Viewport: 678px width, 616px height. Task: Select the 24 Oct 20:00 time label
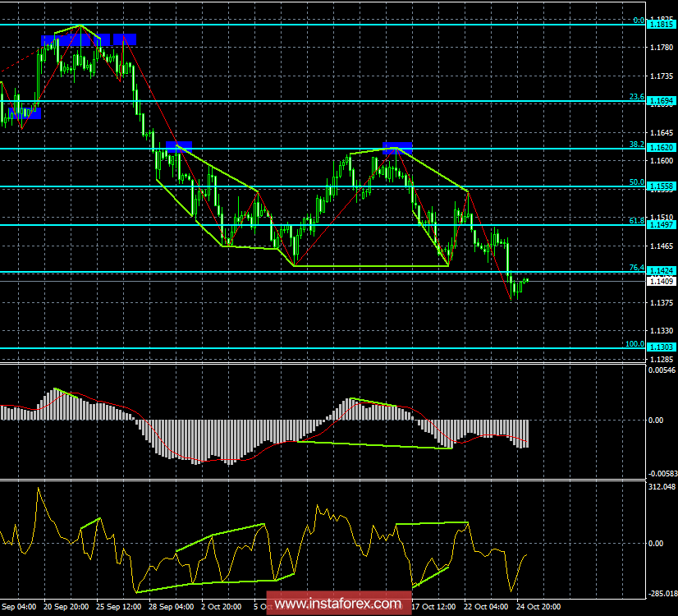[x=538, y=608]
